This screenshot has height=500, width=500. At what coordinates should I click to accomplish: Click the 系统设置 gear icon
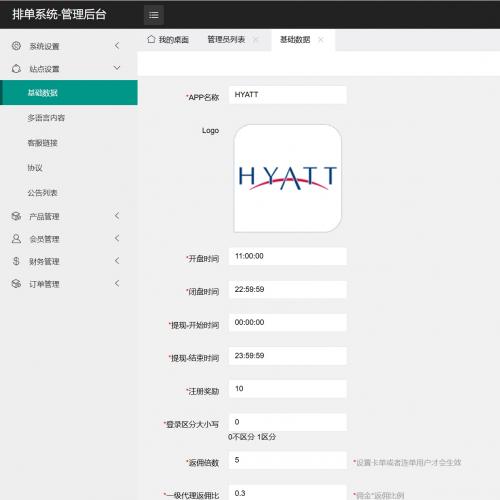[16, 46]
